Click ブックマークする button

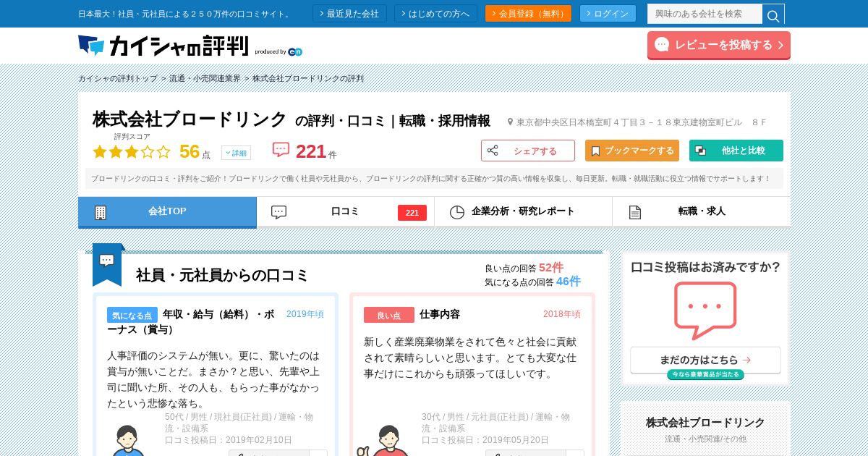coord(632,151)
